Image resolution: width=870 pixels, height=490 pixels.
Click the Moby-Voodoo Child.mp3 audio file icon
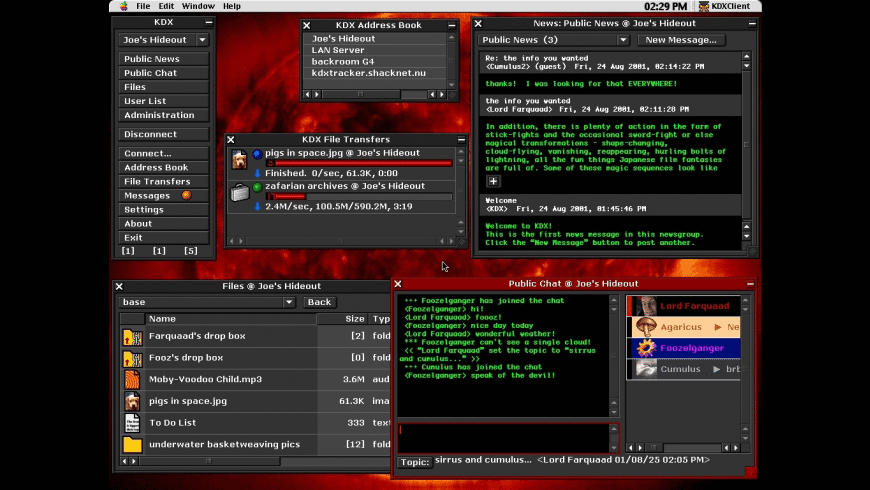[132, 380]
